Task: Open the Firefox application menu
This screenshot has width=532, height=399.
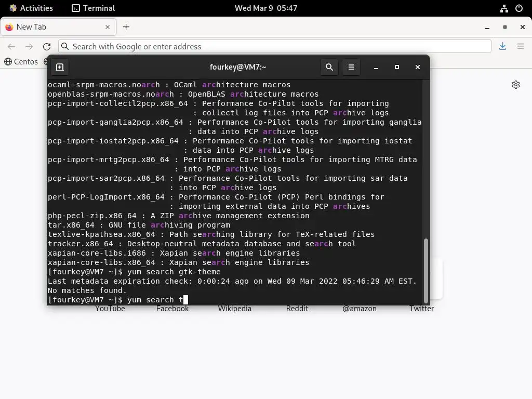Action: (x=521, y=46)
